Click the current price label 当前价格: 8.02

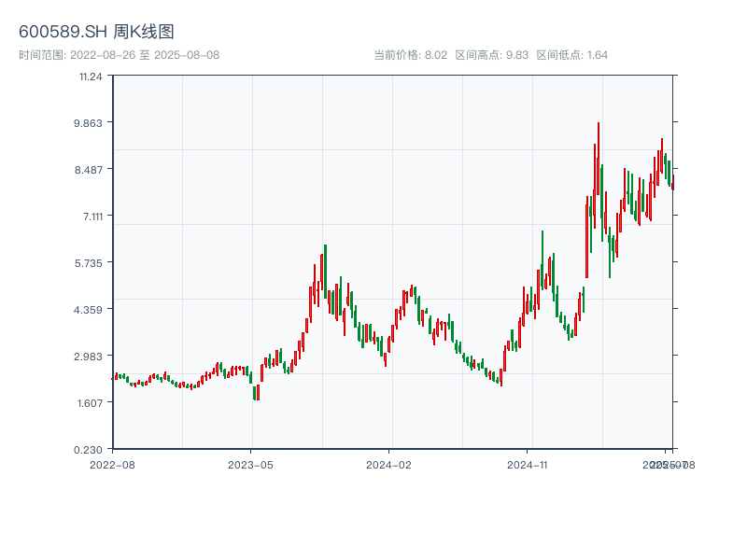[410, 55]
